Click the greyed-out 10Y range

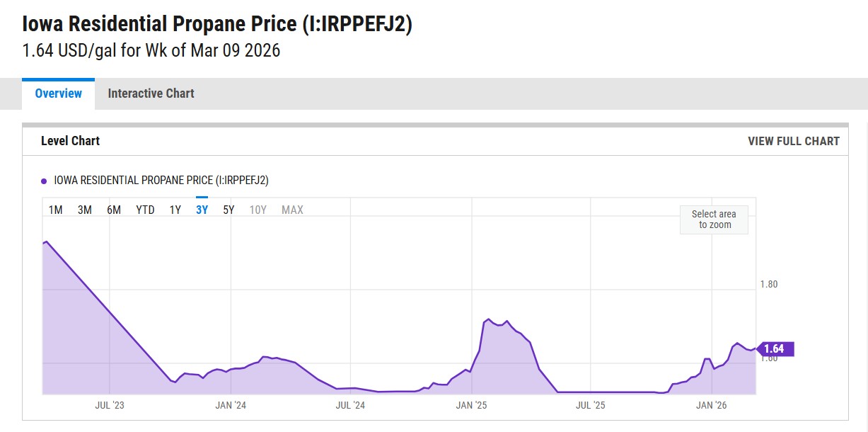coord(257,210)
